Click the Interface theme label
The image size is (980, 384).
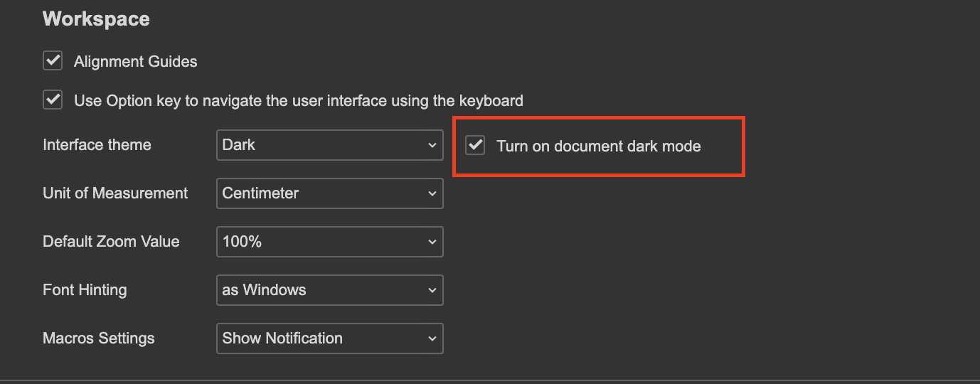point(97,145)
